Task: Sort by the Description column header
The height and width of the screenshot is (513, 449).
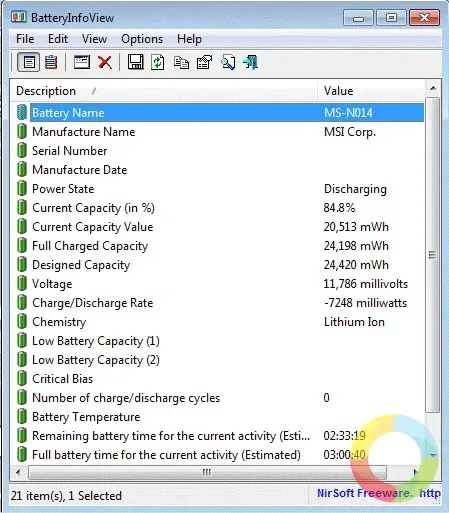Action: pyautogui.click(x=164, y=91)
